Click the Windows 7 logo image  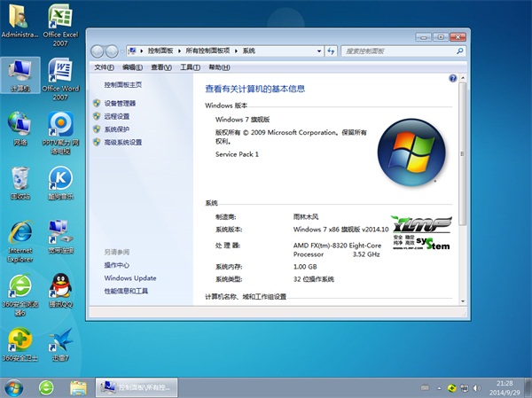point(411,152)
